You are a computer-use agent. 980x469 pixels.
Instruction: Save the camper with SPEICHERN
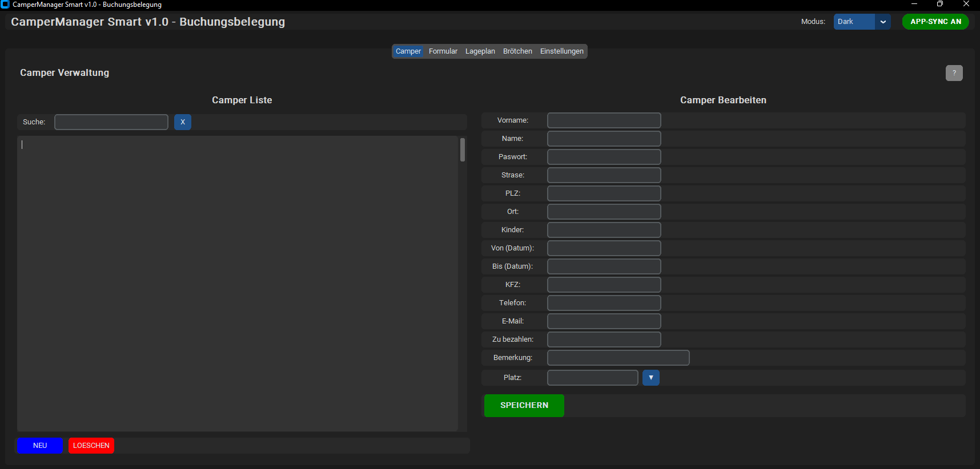pos(524,406)
